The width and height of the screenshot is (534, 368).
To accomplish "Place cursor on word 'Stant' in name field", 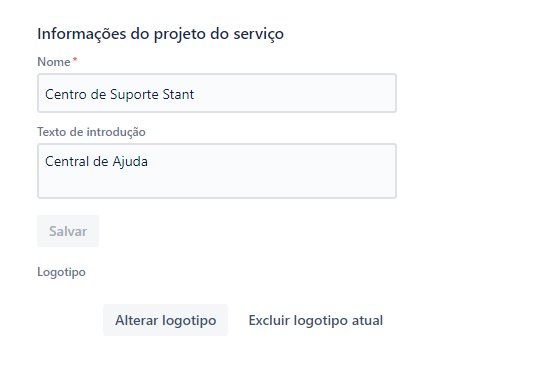I will tap(178, 94).
